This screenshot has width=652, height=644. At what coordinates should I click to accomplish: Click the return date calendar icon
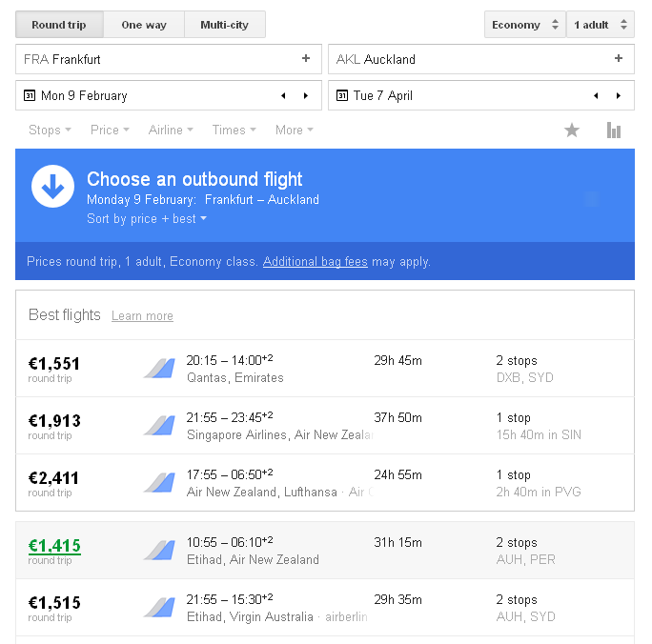342,96
